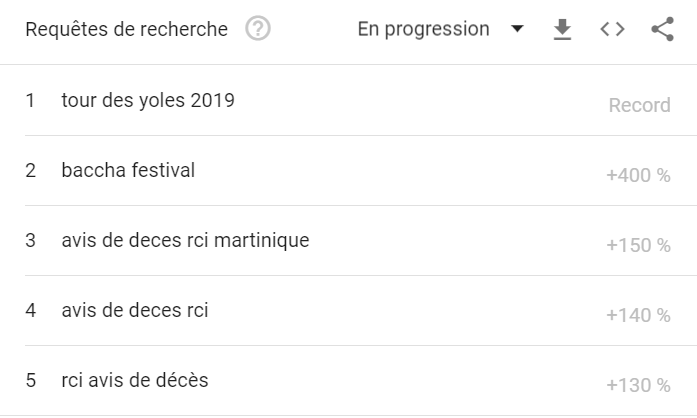Click the +400 % value

(x=638, y=175)
